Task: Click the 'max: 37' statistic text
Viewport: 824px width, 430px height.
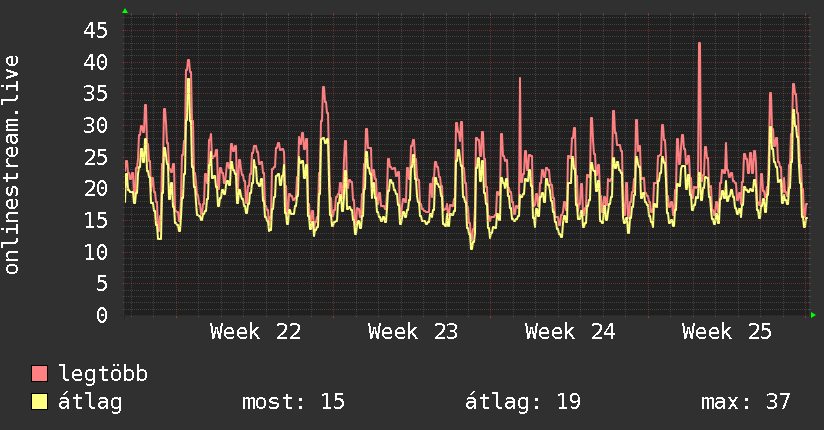Action: (x=746, y=402)
